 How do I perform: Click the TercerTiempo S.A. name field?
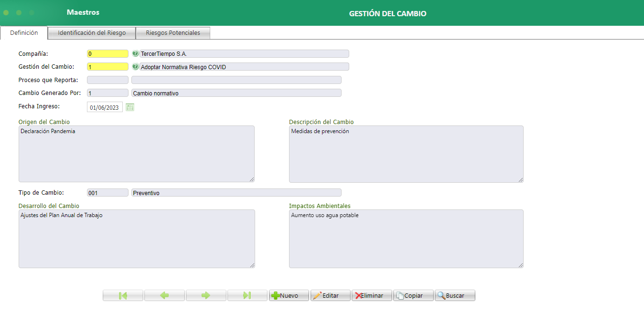click(244, 53)
